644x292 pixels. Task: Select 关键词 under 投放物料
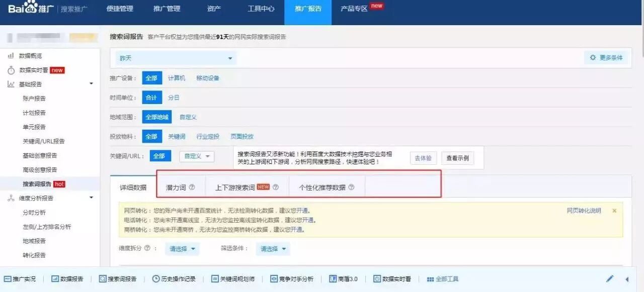[177, 136]
